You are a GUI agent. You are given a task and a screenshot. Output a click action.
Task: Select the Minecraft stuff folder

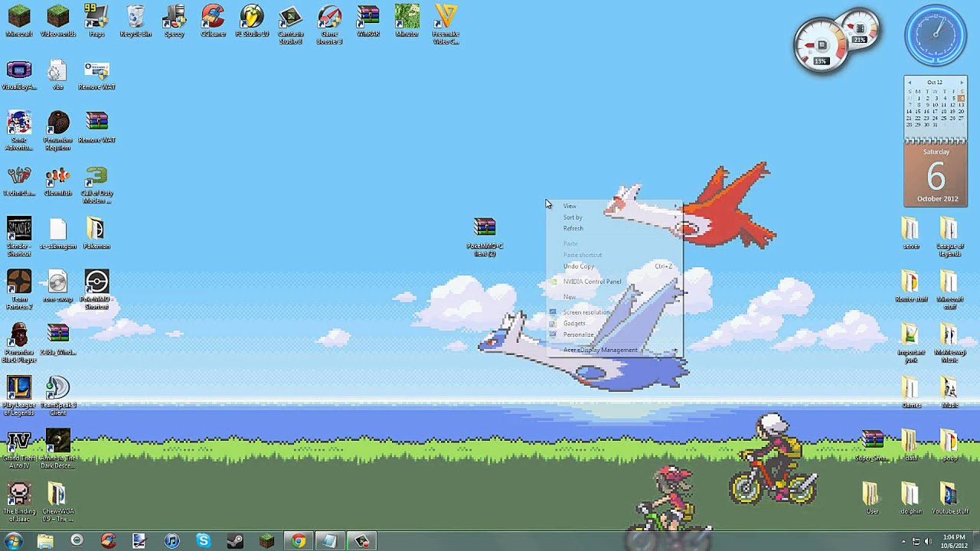pyautogui.click(x=949, y=290)
